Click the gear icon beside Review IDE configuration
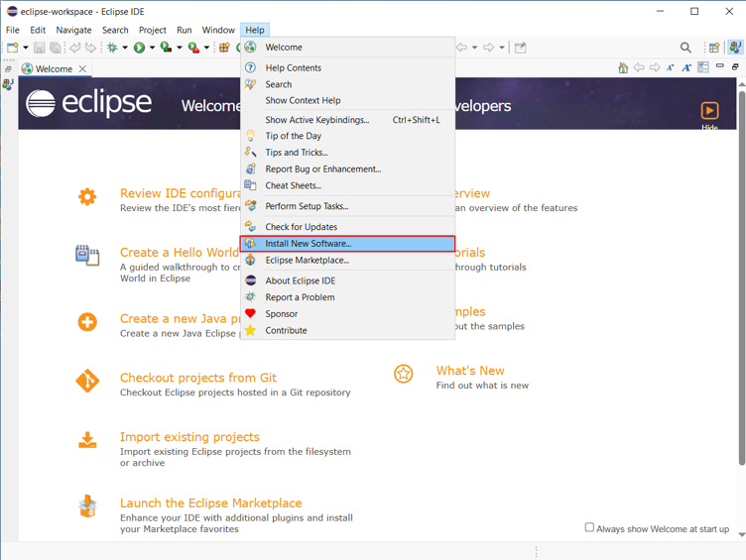Screen dimensions: 746x560 (87, 196)
